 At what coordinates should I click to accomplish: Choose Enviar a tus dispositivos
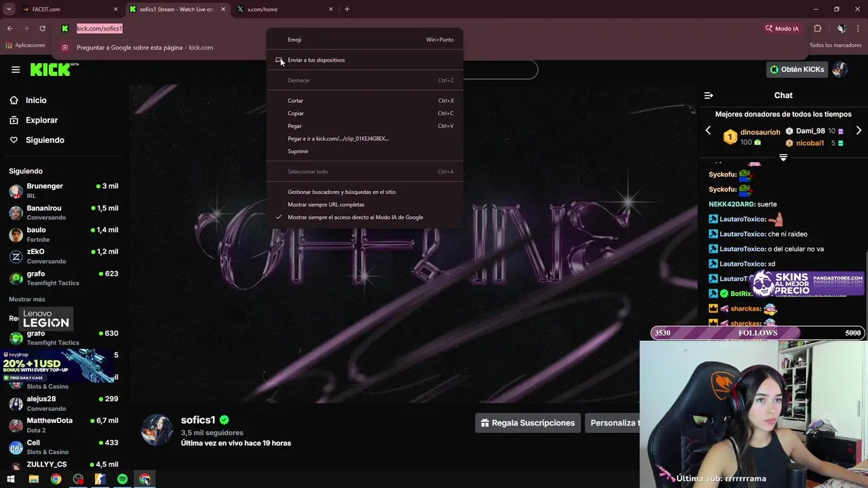(365, 60)
